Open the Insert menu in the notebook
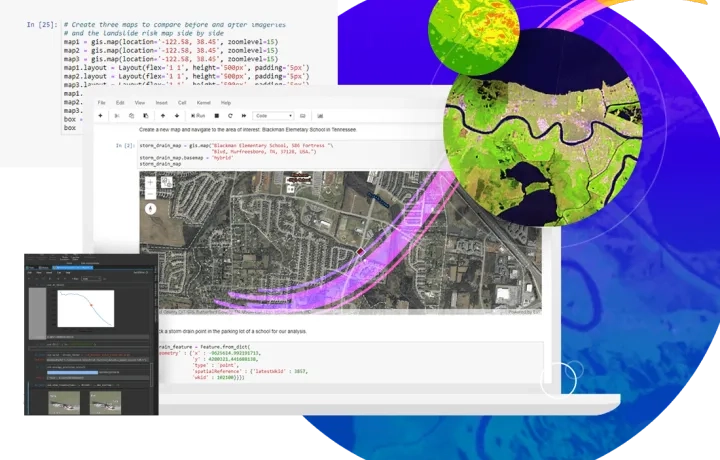Screen dimensions: 720x460 (x=162, y=103)
